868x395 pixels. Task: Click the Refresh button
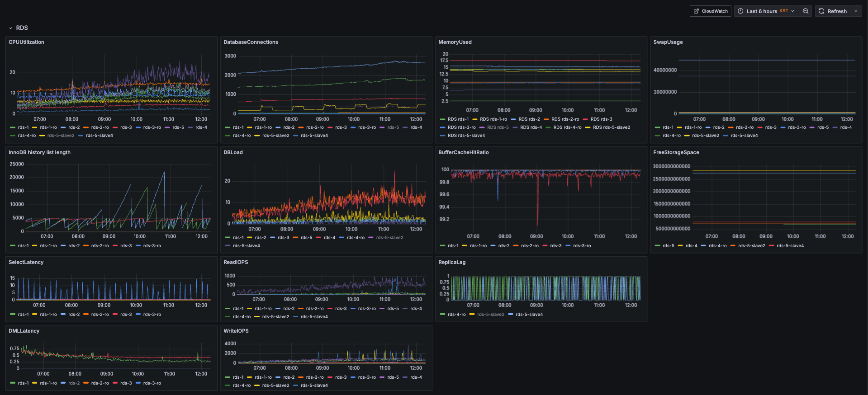tap(833, 11)
